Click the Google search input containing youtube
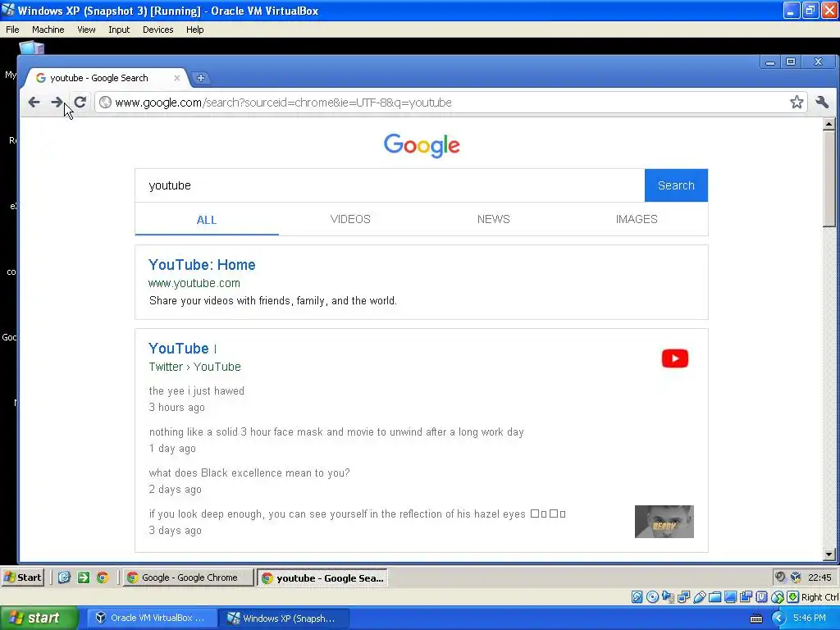This screenshot has height=630, width=840. tap(390, 185)
